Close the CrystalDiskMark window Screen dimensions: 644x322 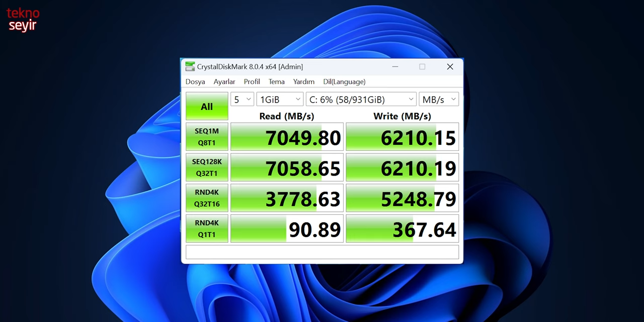450,66
